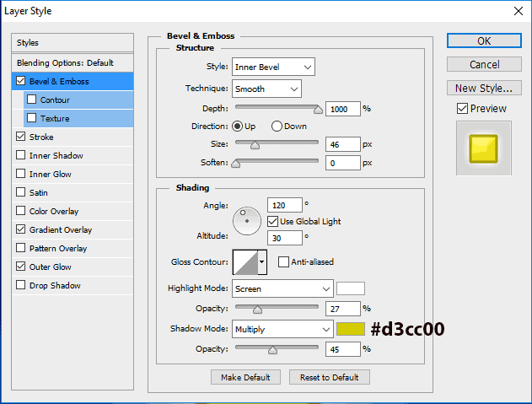The image size is (532, 404).
Task: Open the Gloss Contour picker arrow
Action: [x=262, y=262]
